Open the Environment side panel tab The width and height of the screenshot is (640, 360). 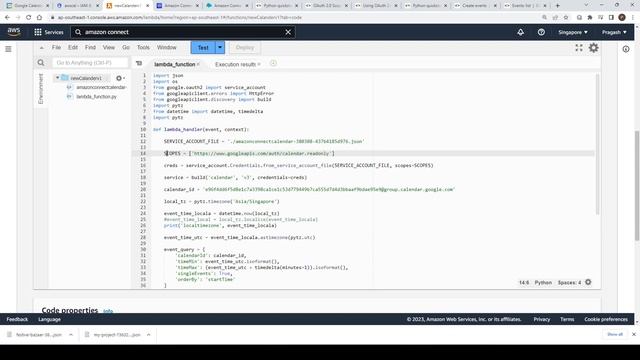point(40,89)
